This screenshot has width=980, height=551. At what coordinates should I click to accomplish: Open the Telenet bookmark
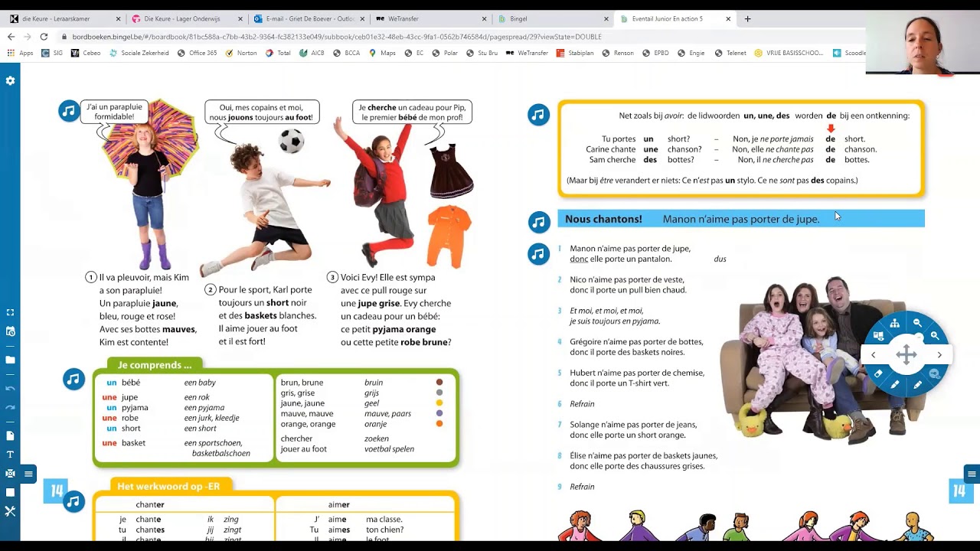730,53
